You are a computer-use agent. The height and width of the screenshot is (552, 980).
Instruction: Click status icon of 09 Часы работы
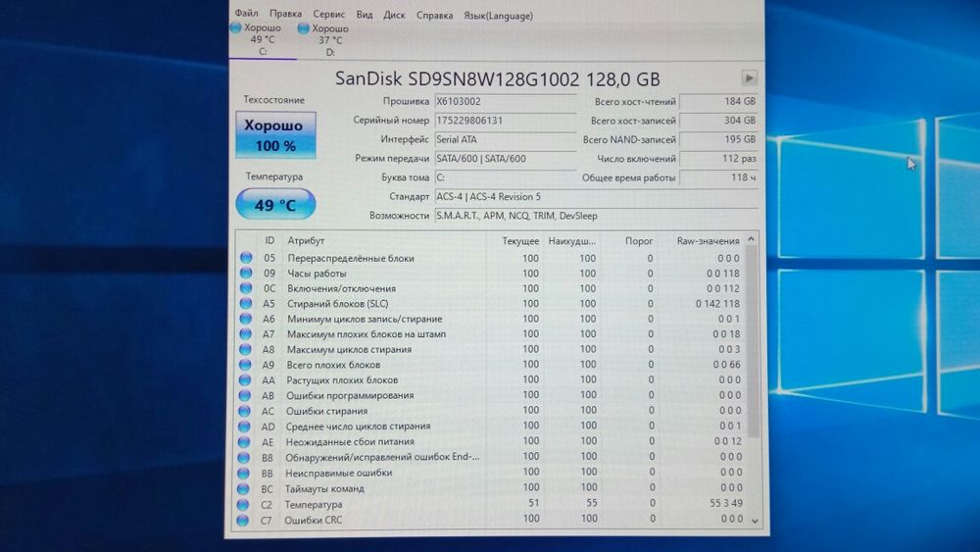[x=246, y=273]
